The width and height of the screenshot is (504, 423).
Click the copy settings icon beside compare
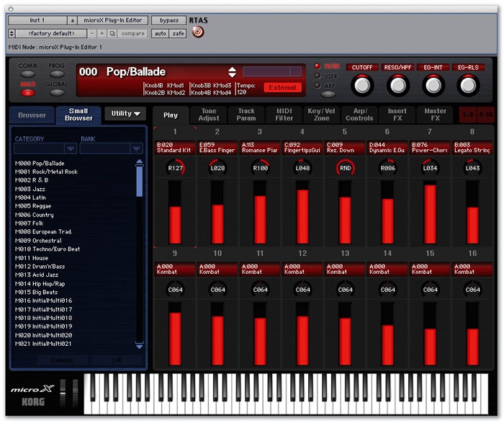pos(112,33)
